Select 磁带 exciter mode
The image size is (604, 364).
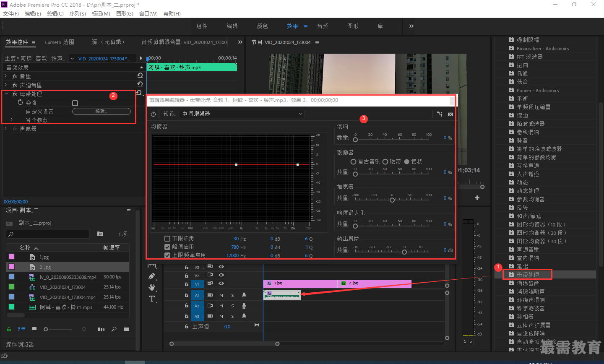point(385,161)
